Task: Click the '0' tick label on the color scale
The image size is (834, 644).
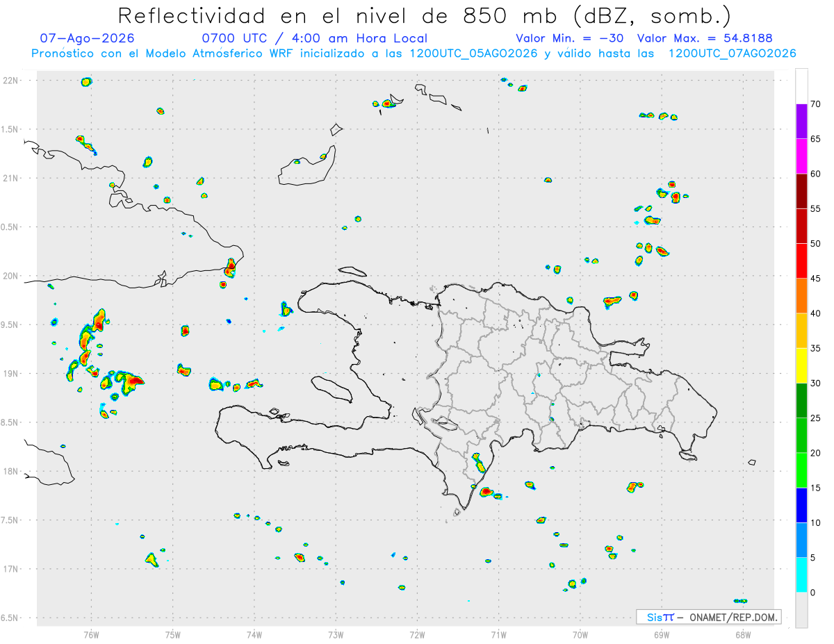Action: 813,593
